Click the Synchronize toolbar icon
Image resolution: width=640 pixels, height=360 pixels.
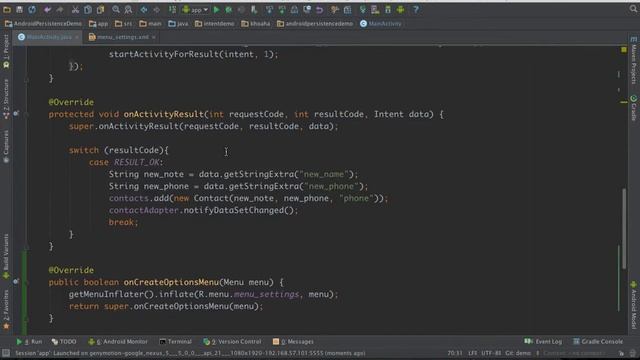point(32,9)
